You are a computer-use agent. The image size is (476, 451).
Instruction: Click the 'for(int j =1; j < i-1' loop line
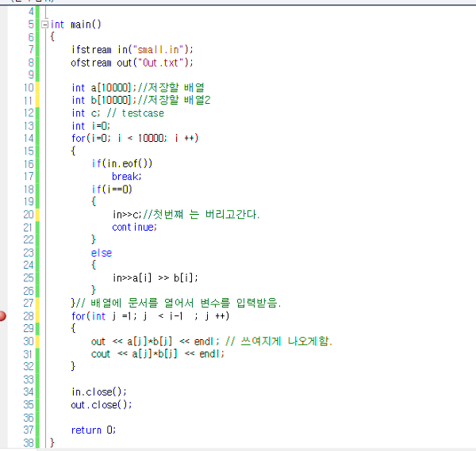150,316
